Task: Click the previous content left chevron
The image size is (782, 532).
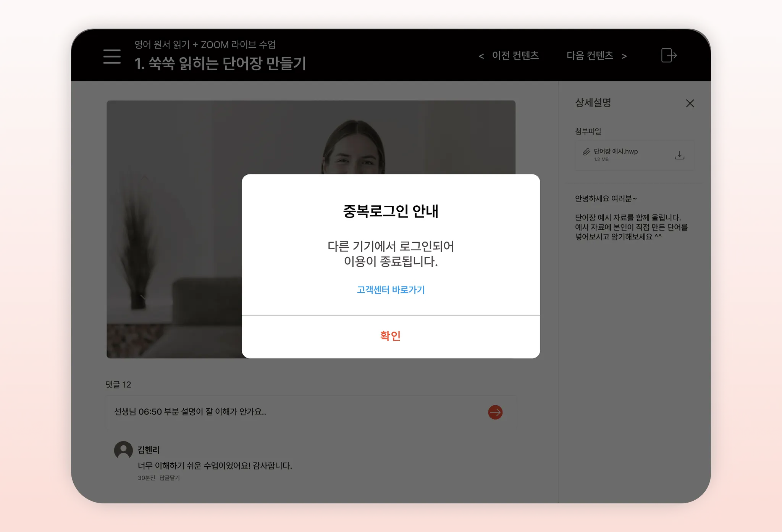Action: [x=481, y=56]
